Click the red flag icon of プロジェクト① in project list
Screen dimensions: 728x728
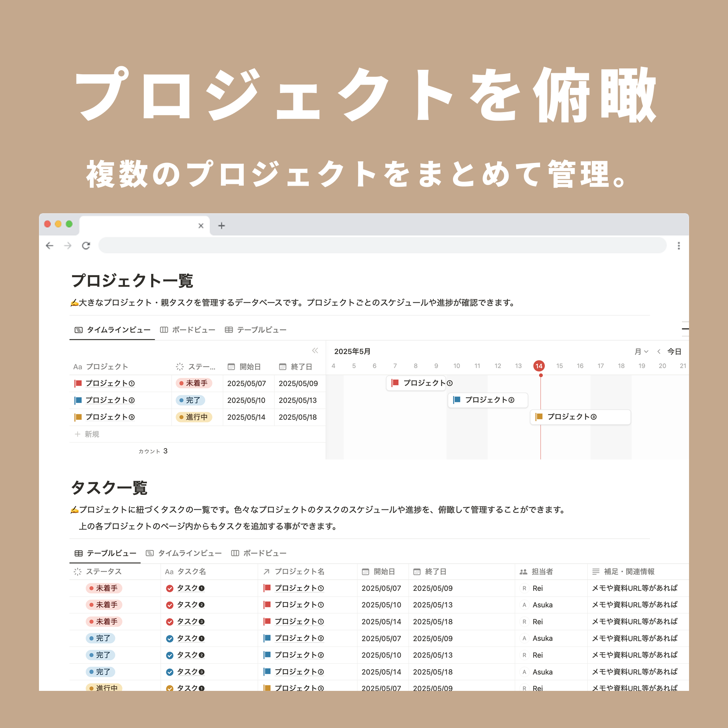[78, 383]
